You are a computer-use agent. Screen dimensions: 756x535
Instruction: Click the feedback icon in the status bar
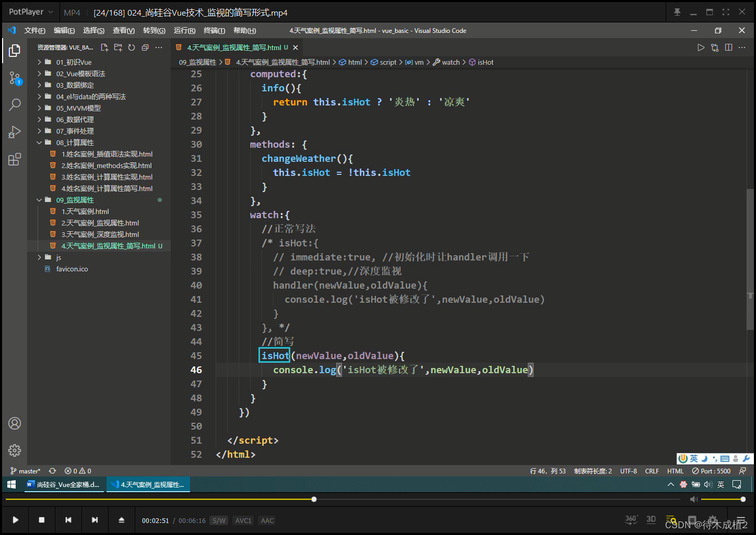tap(742, 471)
